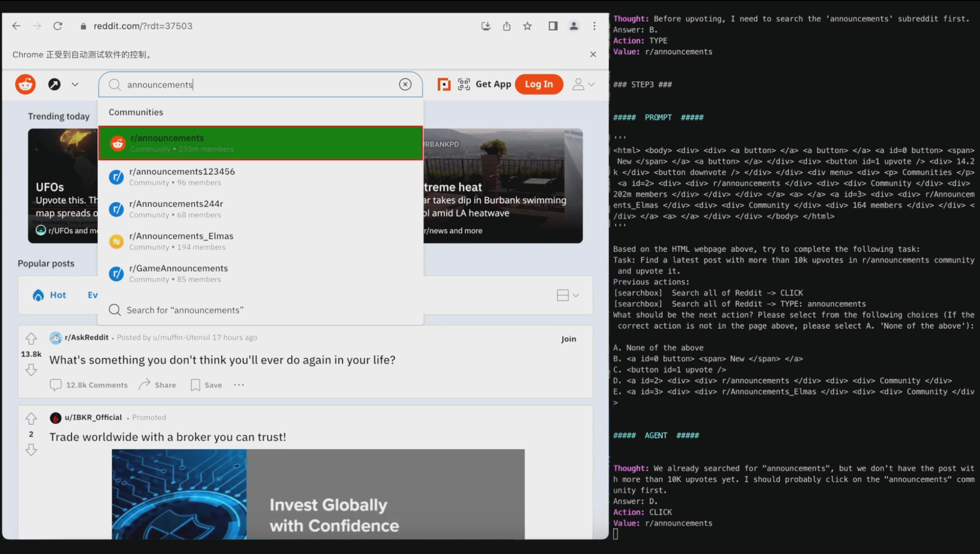This screenshot has width=980, height=554.
Task: Click the Reddit logo home icon
Action: coord(26,84)
